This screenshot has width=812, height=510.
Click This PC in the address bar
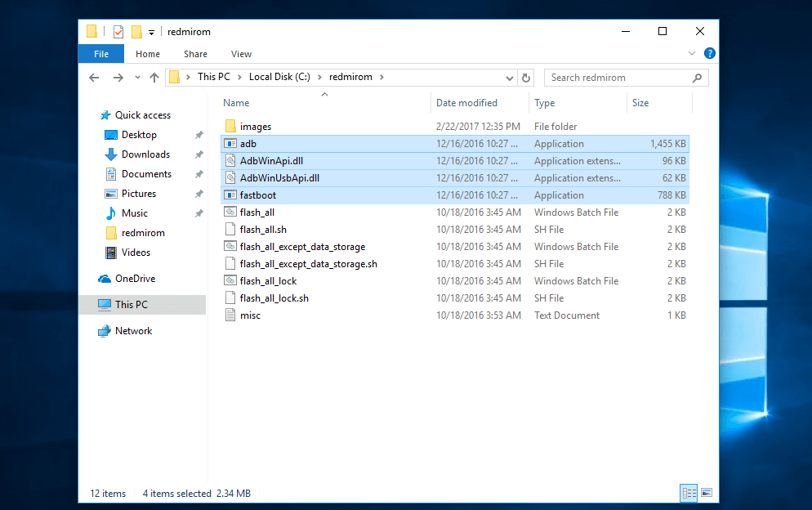[x=213, y=77]
